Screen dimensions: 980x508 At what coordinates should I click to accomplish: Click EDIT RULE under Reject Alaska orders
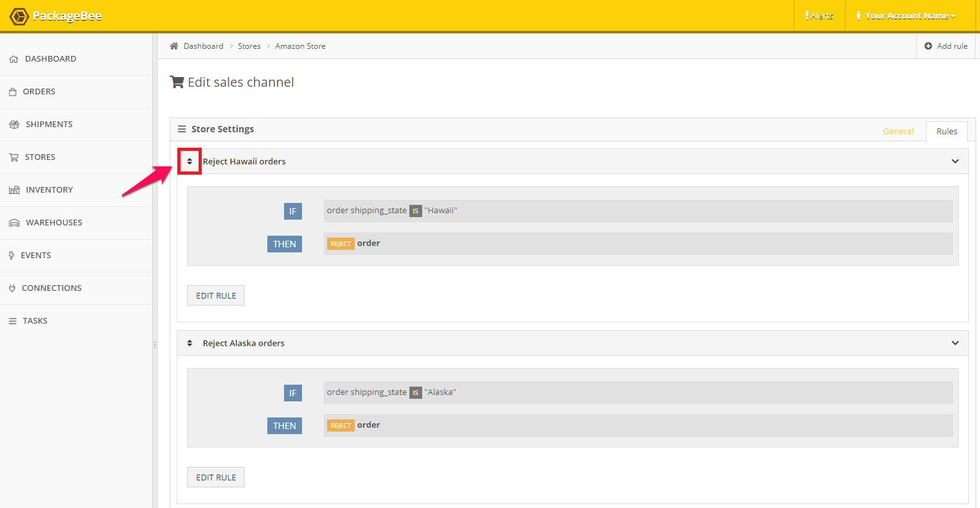tap(216, 477)
